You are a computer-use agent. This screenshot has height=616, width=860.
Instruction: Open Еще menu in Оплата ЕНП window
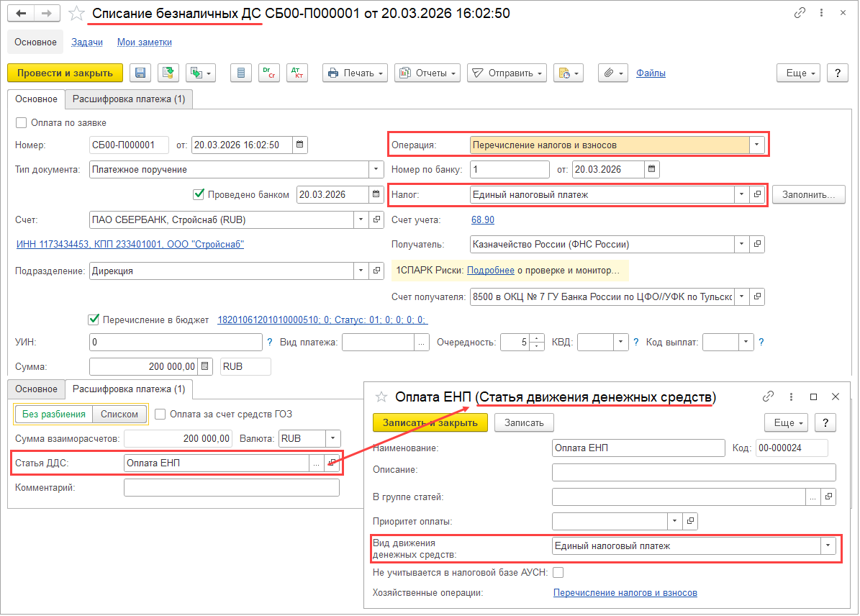click(786, 422)
